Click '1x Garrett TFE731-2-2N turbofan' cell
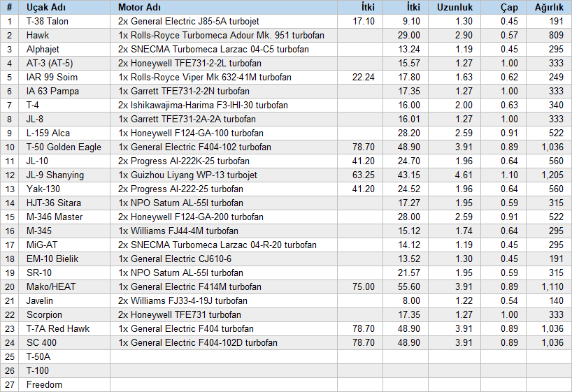The width and height of the screenshot is (572, 392). point(224,91)
